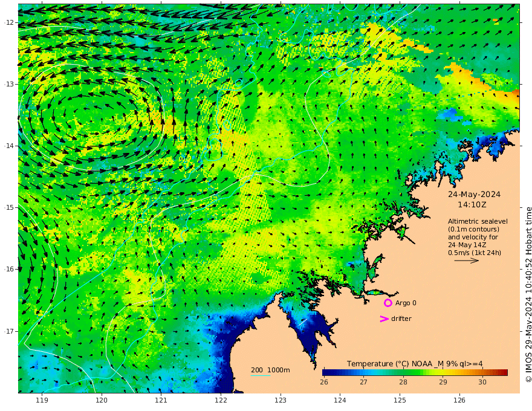
Task: Click the 'Temperature (°C) NOAA _M 9% ql>=4' title
Action: coord(415,364)
